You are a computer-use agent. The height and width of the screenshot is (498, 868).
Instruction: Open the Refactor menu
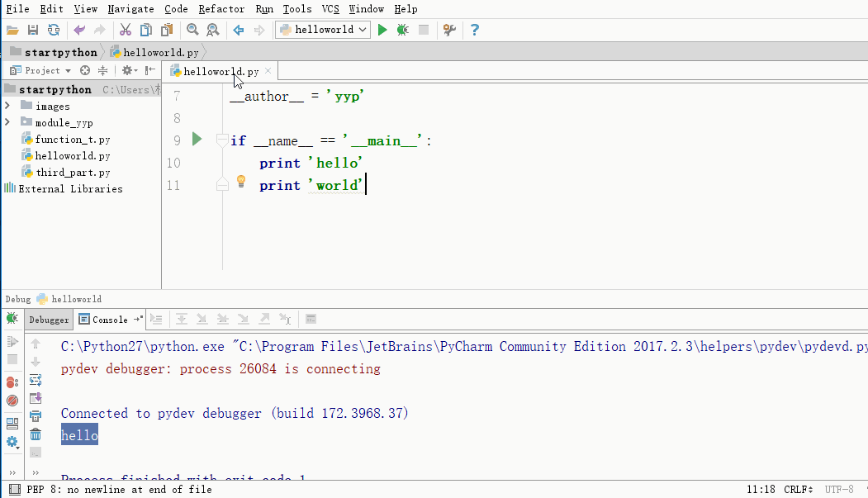[220, 9]
